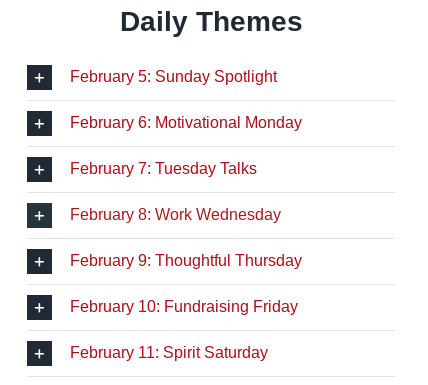Expand the February 5 Sunday Spotlight plus icon
The width and height of the screenshot is (428, 385).
click(x=39, y=77)
